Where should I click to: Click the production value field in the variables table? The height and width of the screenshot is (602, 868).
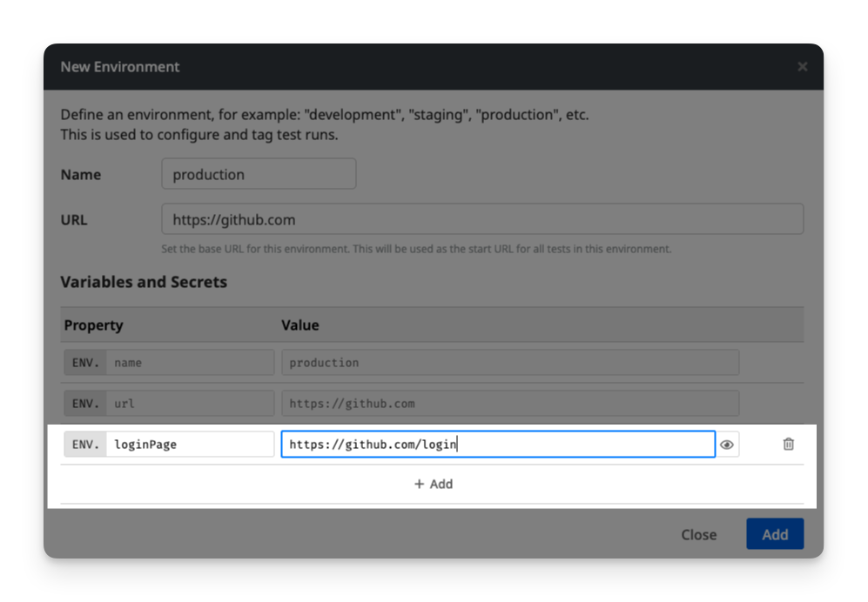509,362
